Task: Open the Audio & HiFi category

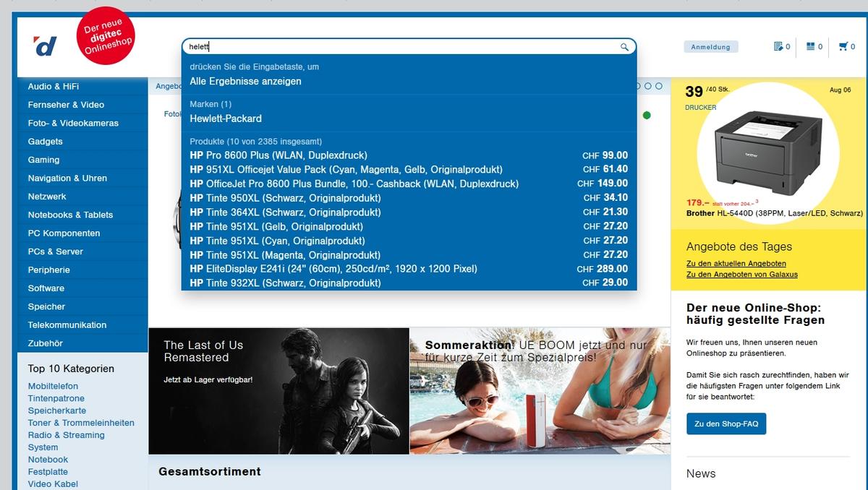Action: (54, 87)
